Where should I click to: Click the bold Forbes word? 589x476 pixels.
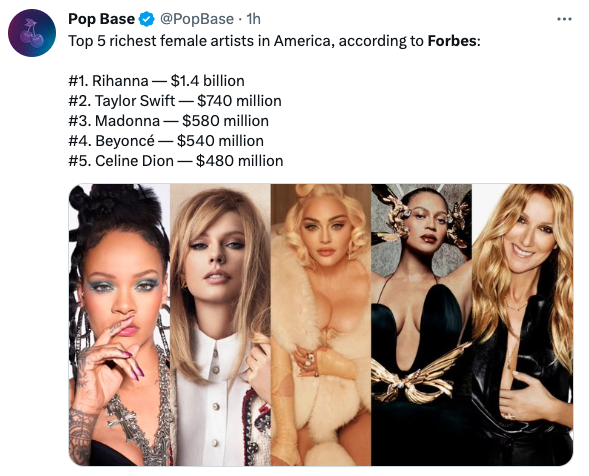point(452,41)
